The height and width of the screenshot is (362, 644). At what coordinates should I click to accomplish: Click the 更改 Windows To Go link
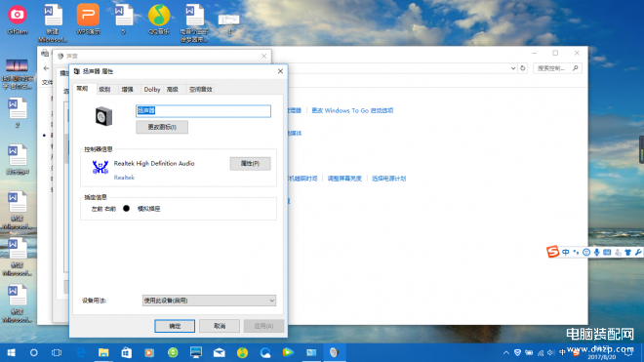coord(352,110)
